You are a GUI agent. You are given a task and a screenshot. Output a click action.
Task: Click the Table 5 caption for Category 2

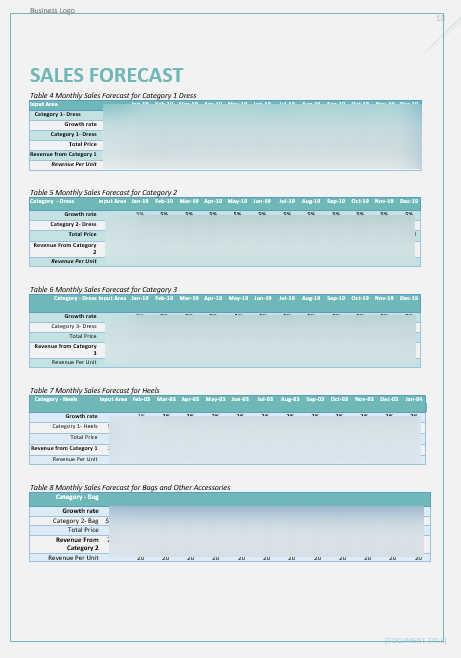(103, 192)
